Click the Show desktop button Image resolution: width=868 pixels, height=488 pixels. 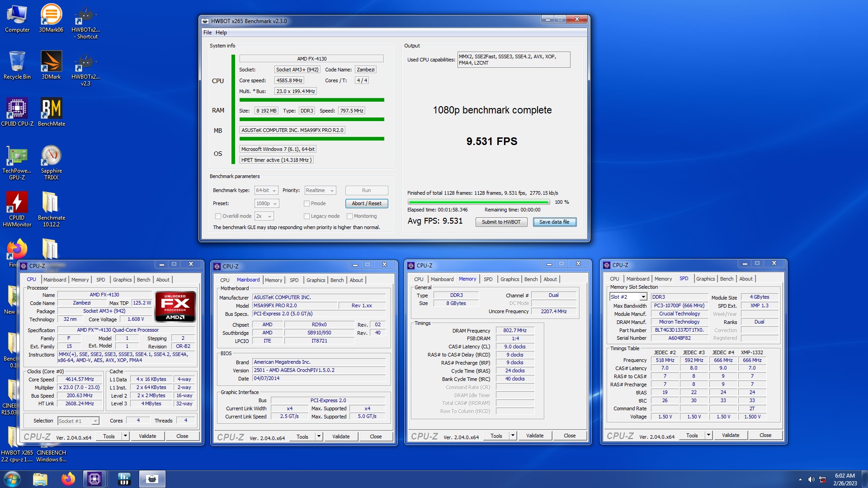[x=864, y=479]
